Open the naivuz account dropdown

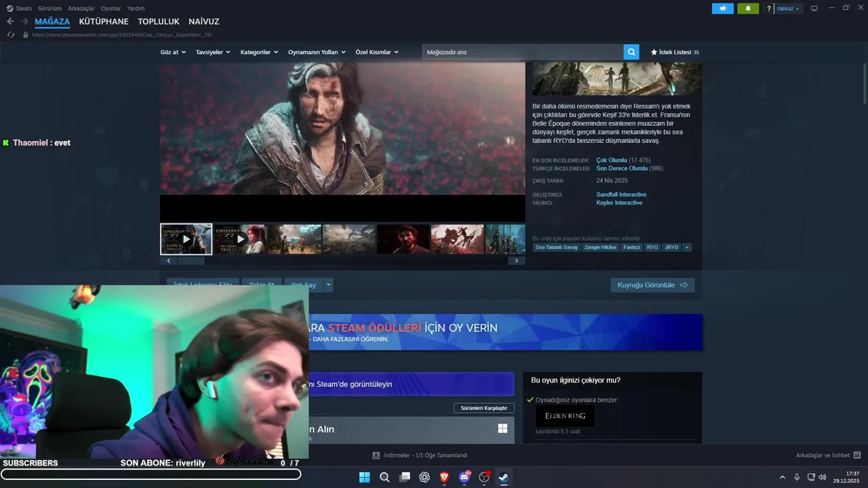tap(788, 9)
